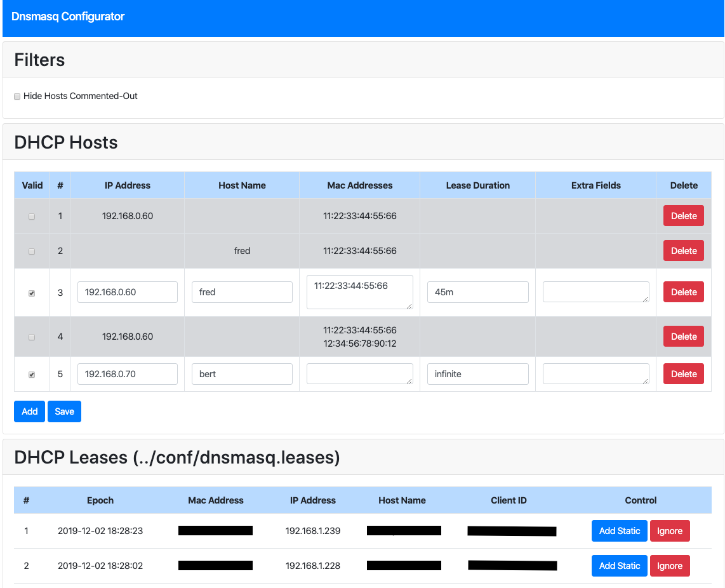Select Control column header

pos(641,500)
